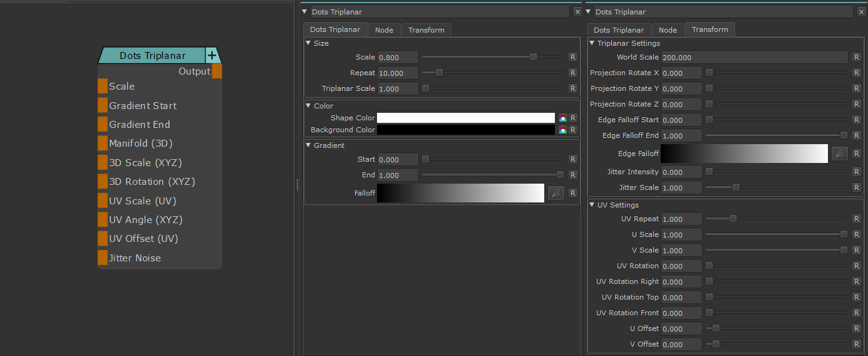The height and width of the screenshot is (356, 868).
Task: Collapse the Gradient section
Action: [308, 145]
